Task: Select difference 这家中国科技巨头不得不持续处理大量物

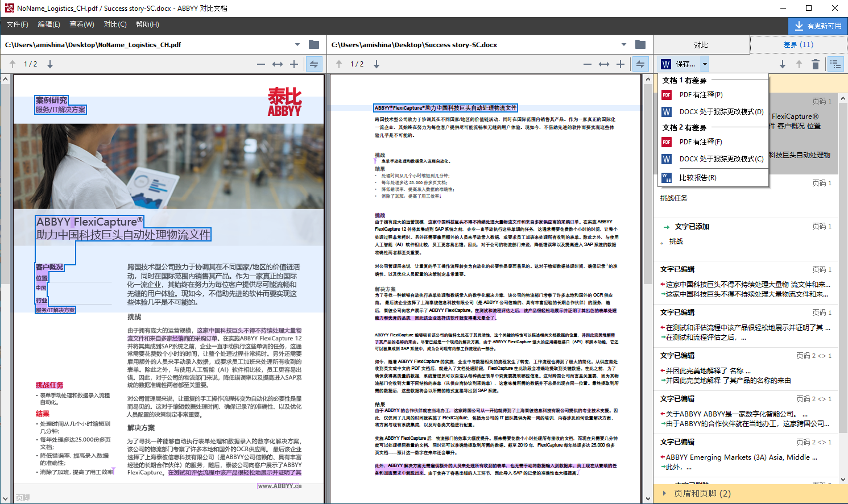Action: point(746,282)
